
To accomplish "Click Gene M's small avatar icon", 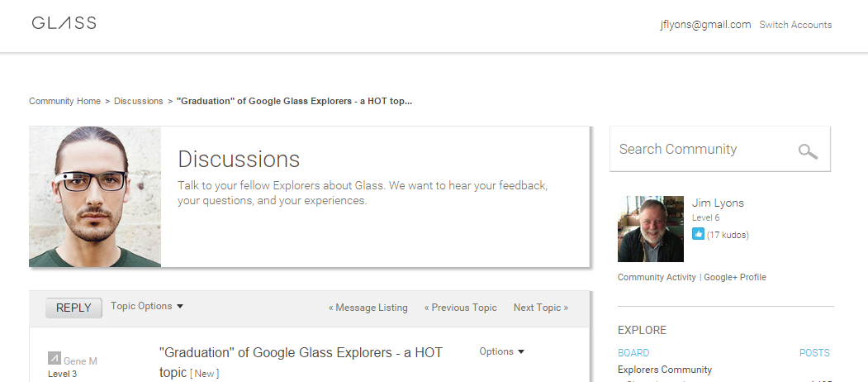I will [x=54, y=357].
